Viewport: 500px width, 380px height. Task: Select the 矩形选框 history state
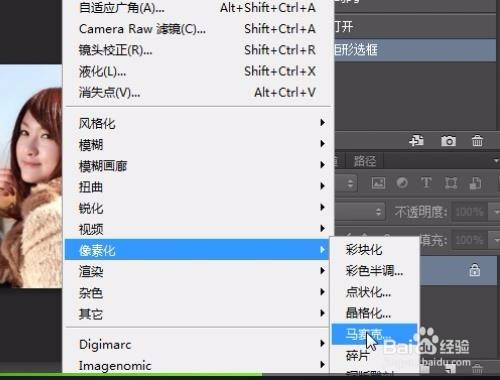click(x=415, y=50)
